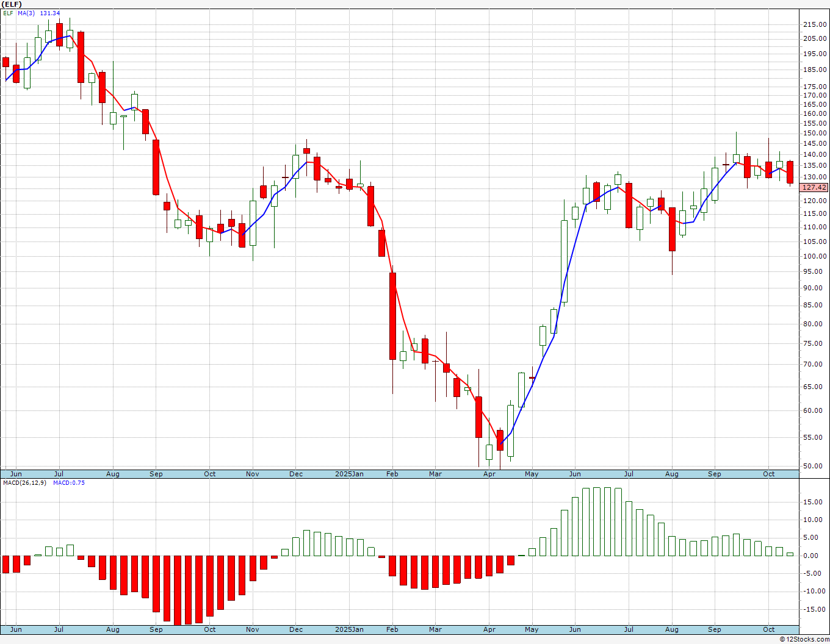Select Apr on the MACD panel time axis

pos(489,629)
